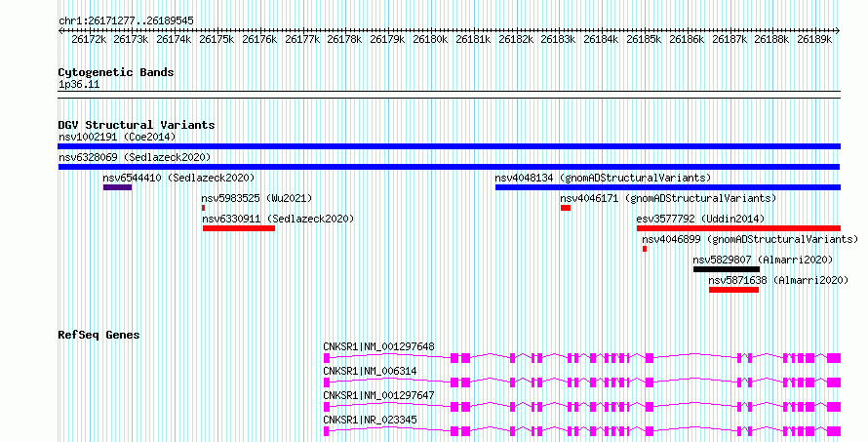The width and height of the screenshot is (868, 442).
Task: Open nsv5871638 (Almarri2020) variant label
Action: click(x=778, y=280)
